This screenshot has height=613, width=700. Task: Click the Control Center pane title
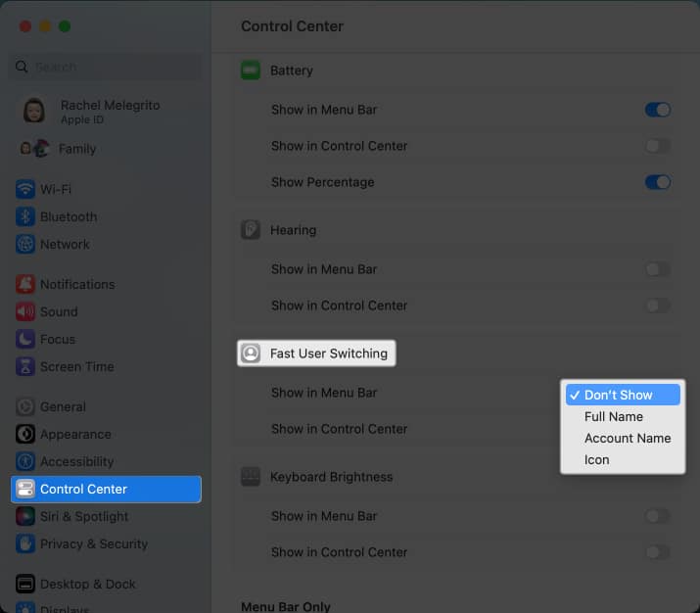tap(292, 26)
